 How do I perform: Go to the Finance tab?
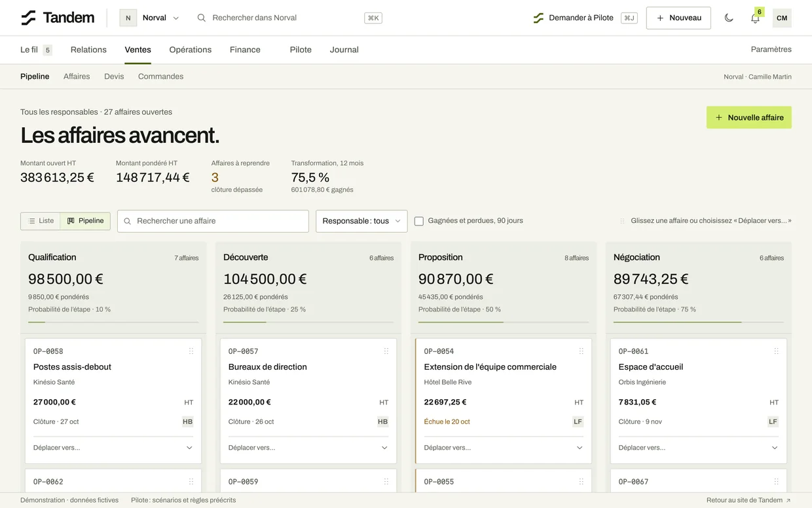coord(245,50)
